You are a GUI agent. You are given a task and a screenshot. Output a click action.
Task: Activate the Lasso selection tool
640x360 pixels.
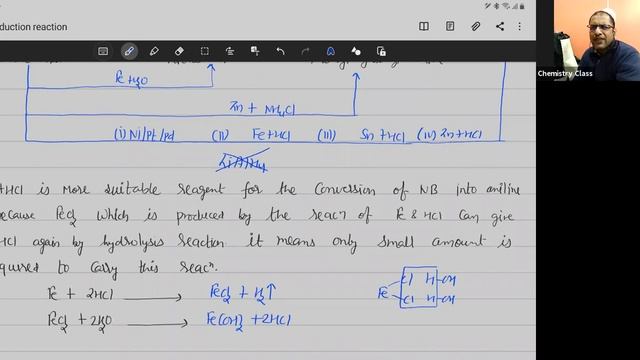[204, 51]
